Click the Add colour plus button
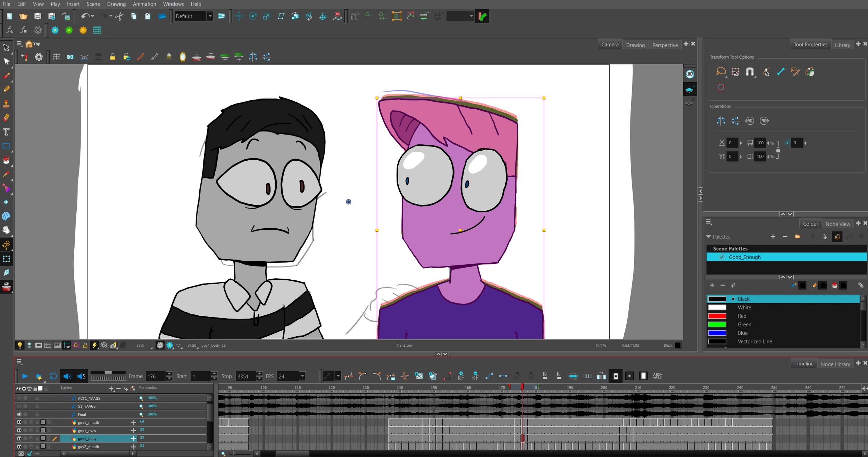Image resolution: width=868 pixels, height=457 pixels. coord(712,285)
